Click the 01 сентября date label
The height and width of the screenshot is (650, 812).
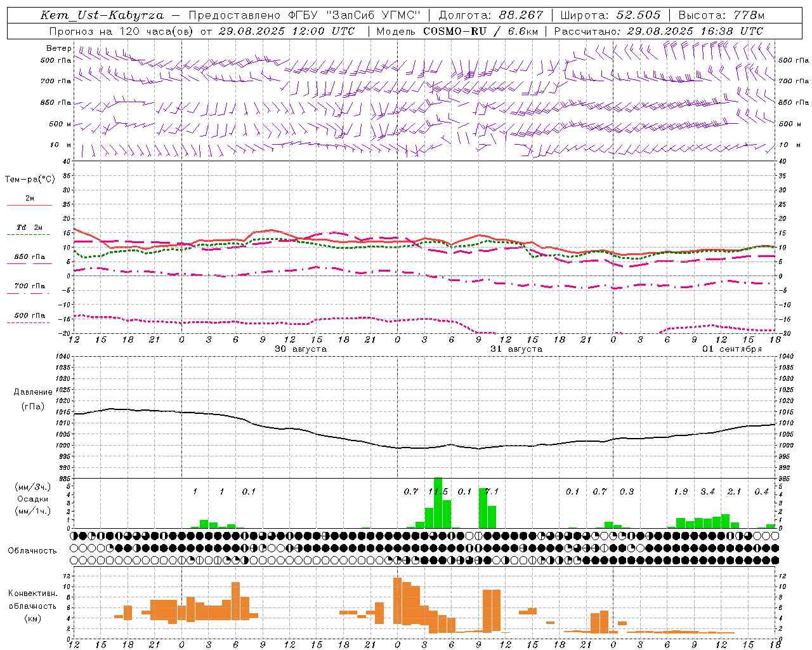pyautogui.click(x=732, y=349)
